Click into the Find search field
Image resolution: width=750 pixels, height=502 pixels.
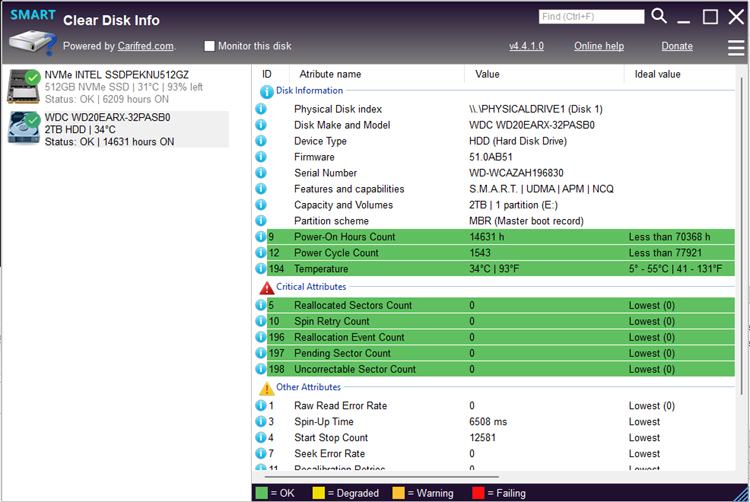[x=591, y=17]
